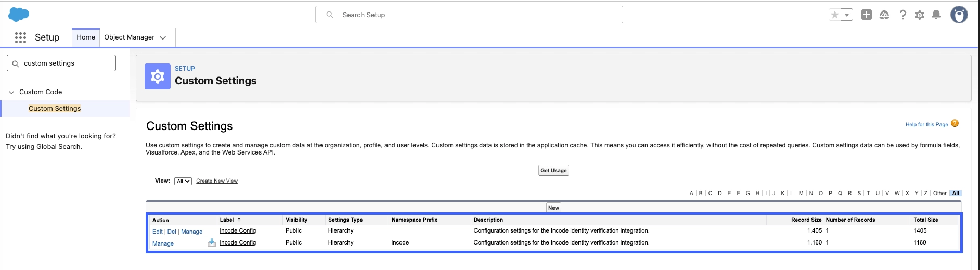
Task: Click the Record Size value 1.405
Action: coord(815,230)
